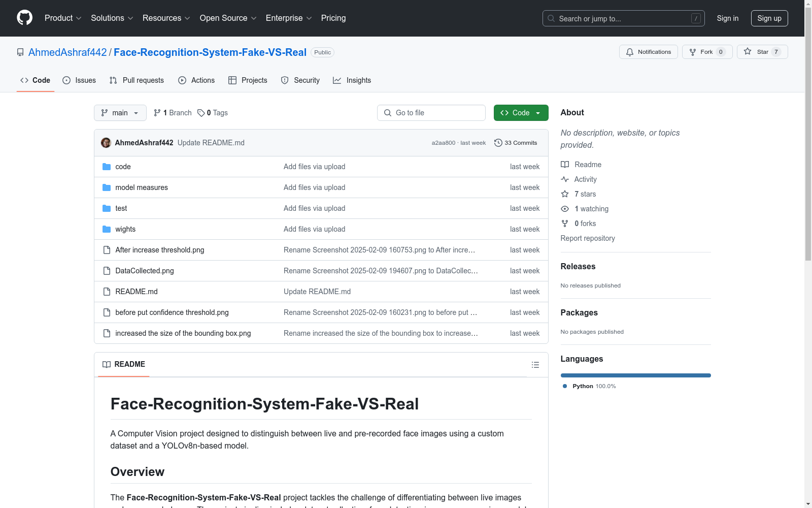812x508 pixels.
Task: Click the star icon next to 7 stars
Action: point(565,194)
